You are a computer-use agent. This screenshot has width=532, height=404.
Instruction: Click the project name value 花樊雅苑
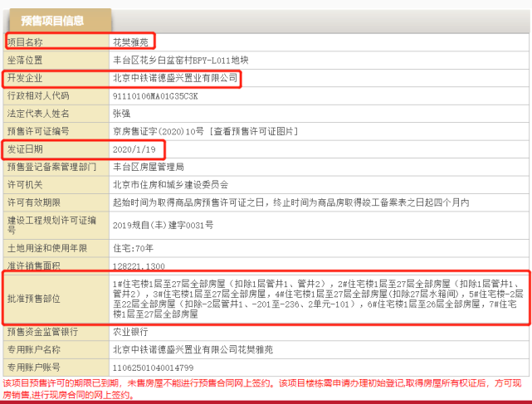pyautogui.click(x=132, y=41)
